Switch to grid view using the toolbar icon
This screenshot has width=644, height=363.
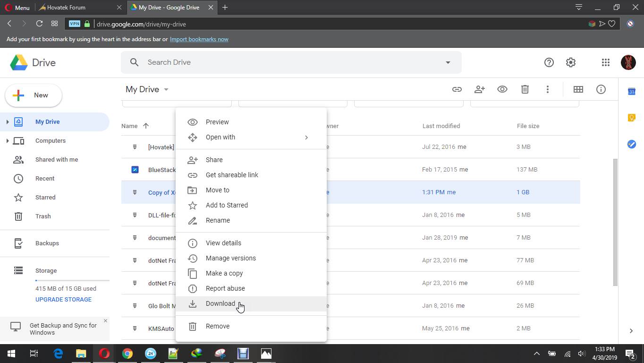click(578, 89)
